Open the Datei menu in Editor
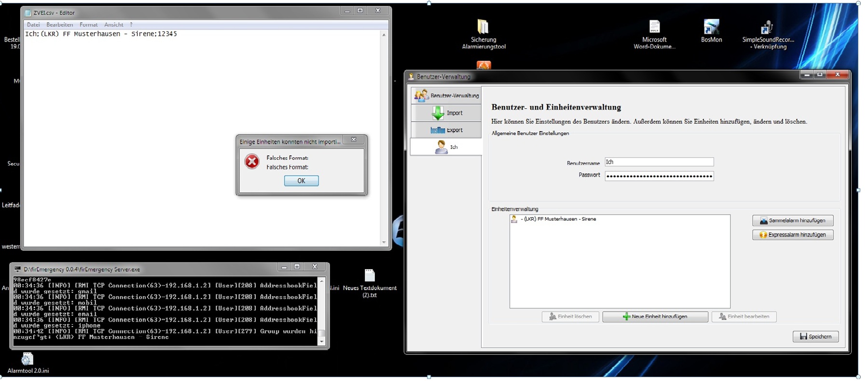The image size is (868, 381). (33, 25)
